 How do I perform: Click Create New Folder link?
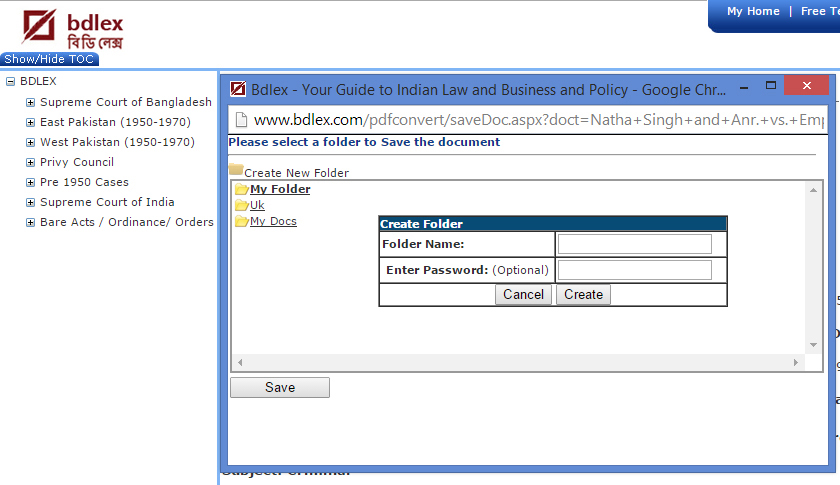(x=296, y=173)
